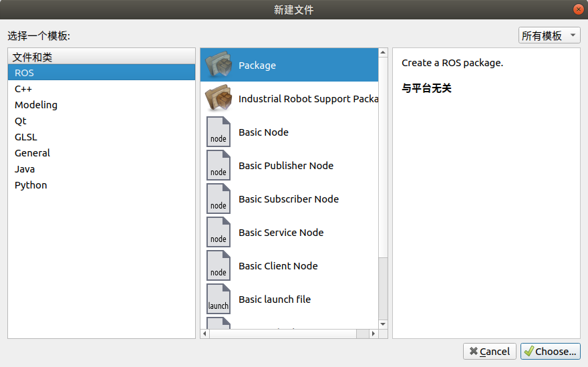Click the Basic Node file icon
The image size is (588, 367).
[218, 132]
